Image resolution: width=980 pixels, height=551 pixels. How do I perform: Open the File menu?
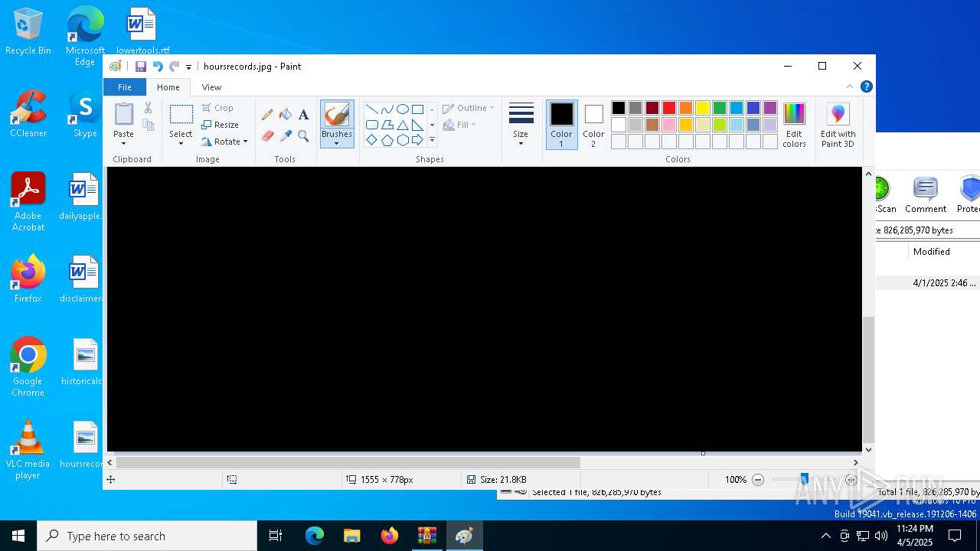click(x=124, y=87)
